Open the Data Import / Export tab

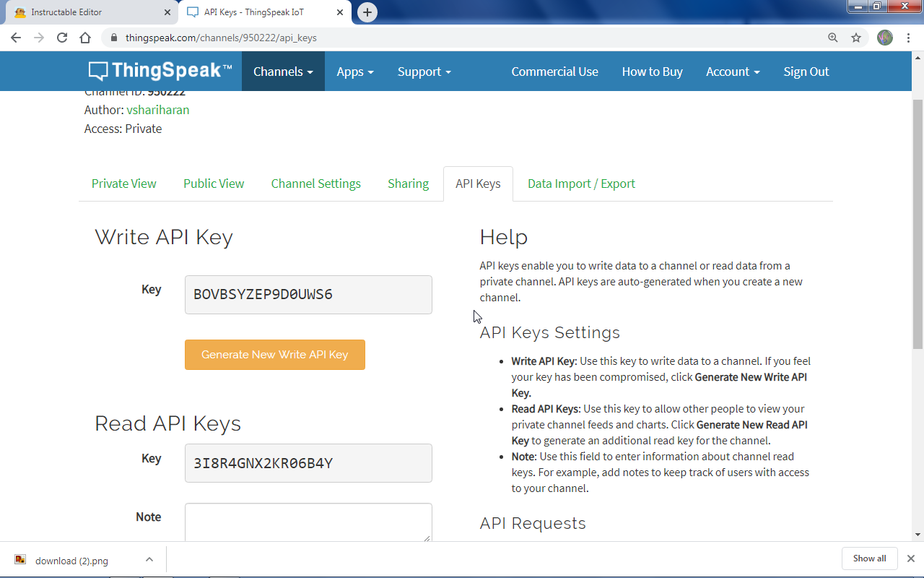click(x=581, y=184)
